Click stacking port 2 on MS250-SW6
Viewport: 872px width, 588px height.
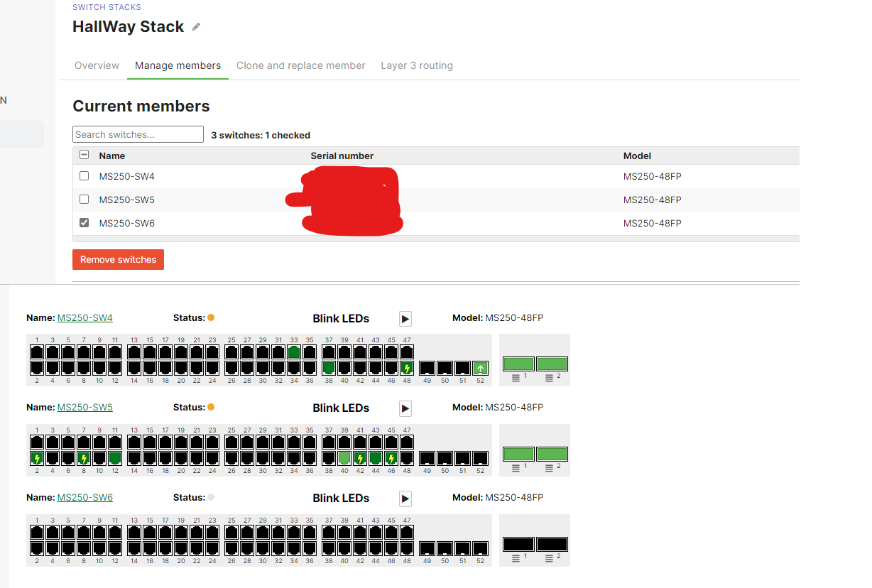(x=552, y=545)
